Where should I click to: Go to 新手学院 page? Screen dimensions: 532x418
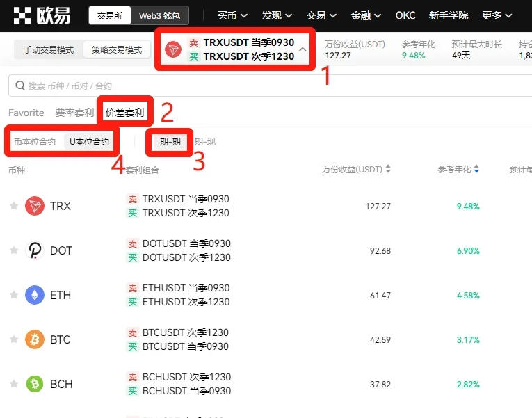point(449,15)
